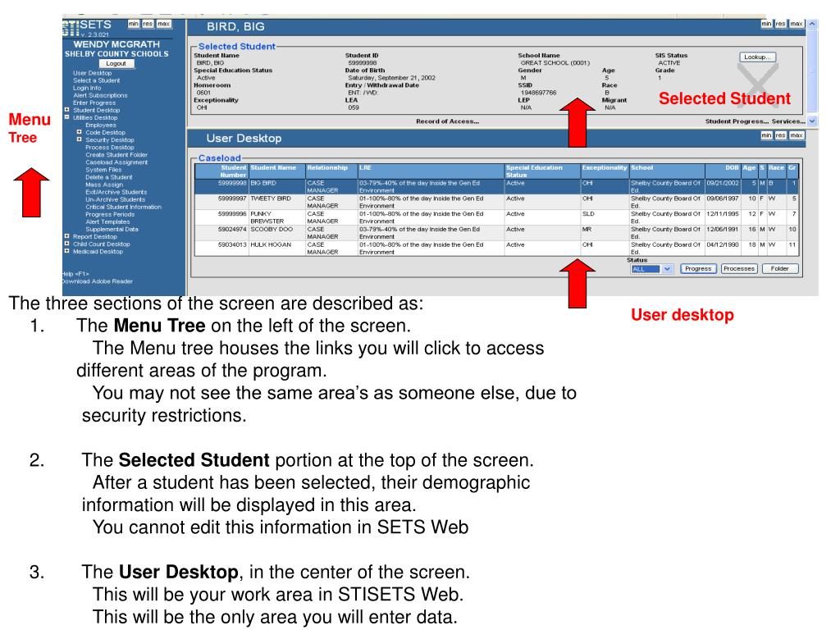Expand the Child Count Desktop tree node
The image size is (840, 630).
pyautogui.click(x=67, y=244)
